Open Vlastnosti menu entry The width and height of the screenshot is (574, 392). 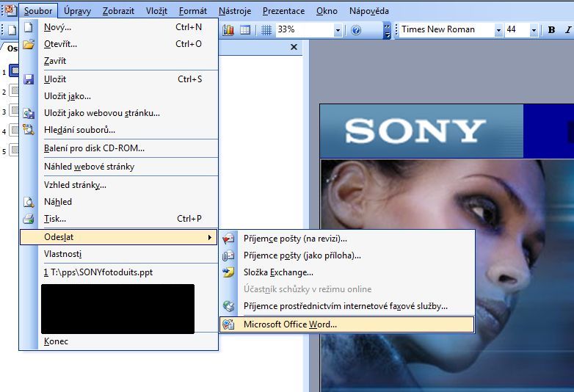point(119,254)
